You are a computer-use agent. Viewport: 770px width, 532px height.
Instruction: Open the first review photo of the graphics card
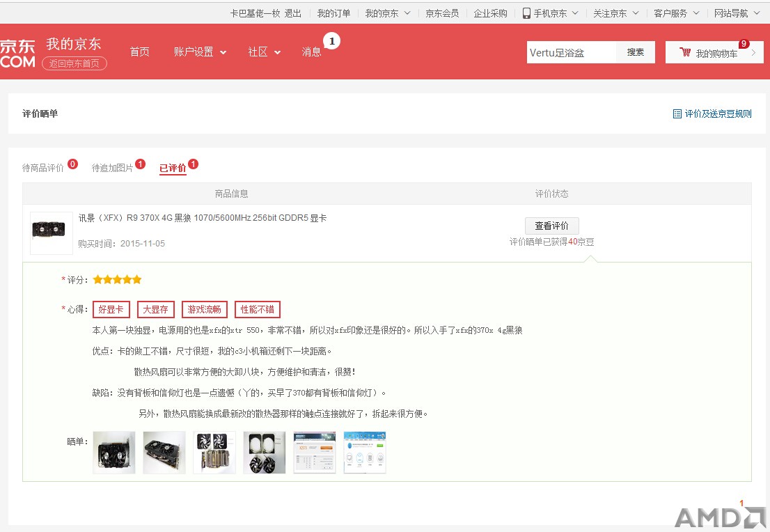pyautogui.click(x=114, y=453)
